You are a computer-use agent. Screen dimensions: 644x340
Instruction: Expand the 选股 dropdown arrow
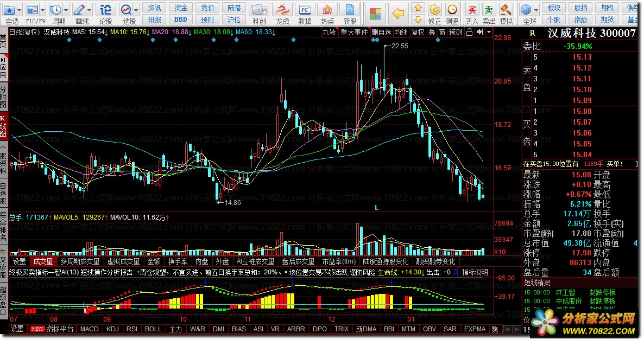coord(136,10)
